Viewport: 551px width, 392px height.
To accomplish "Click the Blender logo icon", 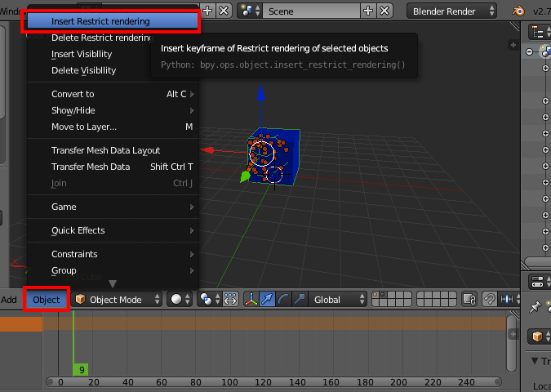I will [x=518, y=11].
